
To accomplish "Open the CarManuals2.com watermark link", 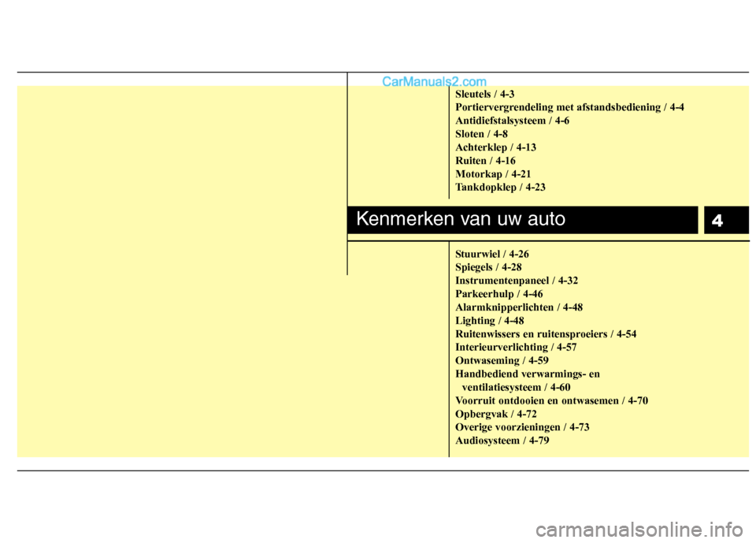I will 434,82.
